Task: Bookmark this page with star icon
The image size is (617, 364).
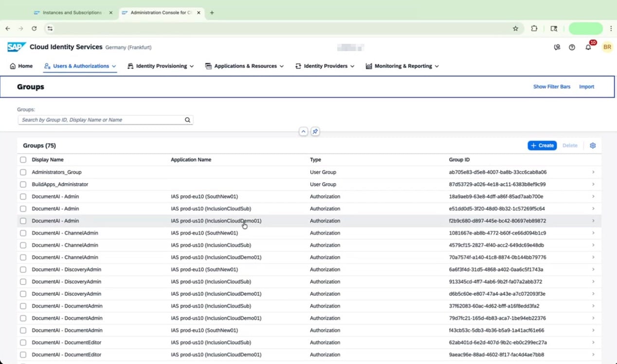Action: click(x=516, y=29)
